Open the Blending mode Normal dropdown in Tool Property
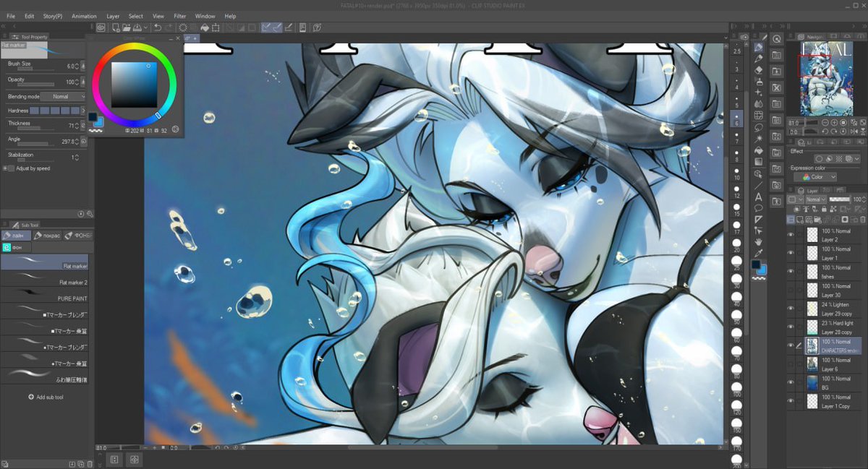The width and height of the screenshot is (868, 469). coord(63,96)
